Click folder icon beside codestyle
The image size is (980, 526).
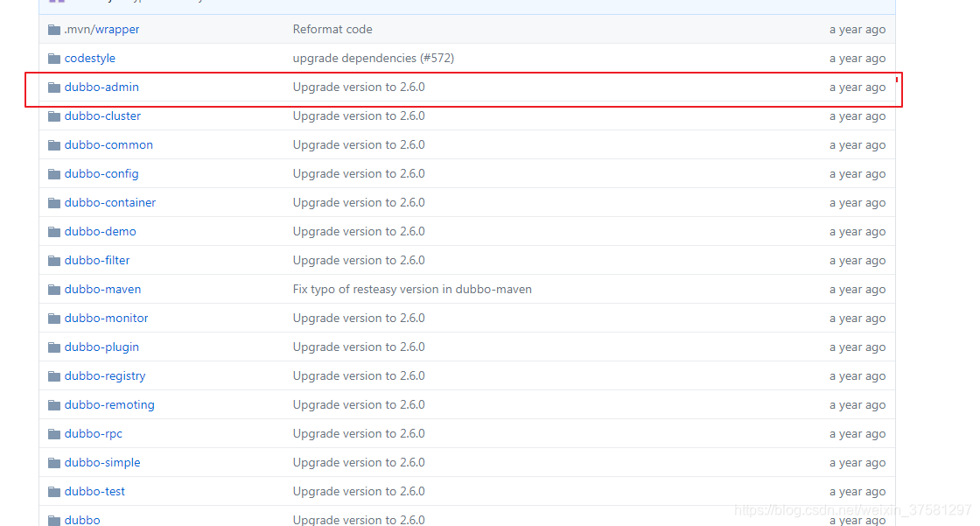[54, 58]
